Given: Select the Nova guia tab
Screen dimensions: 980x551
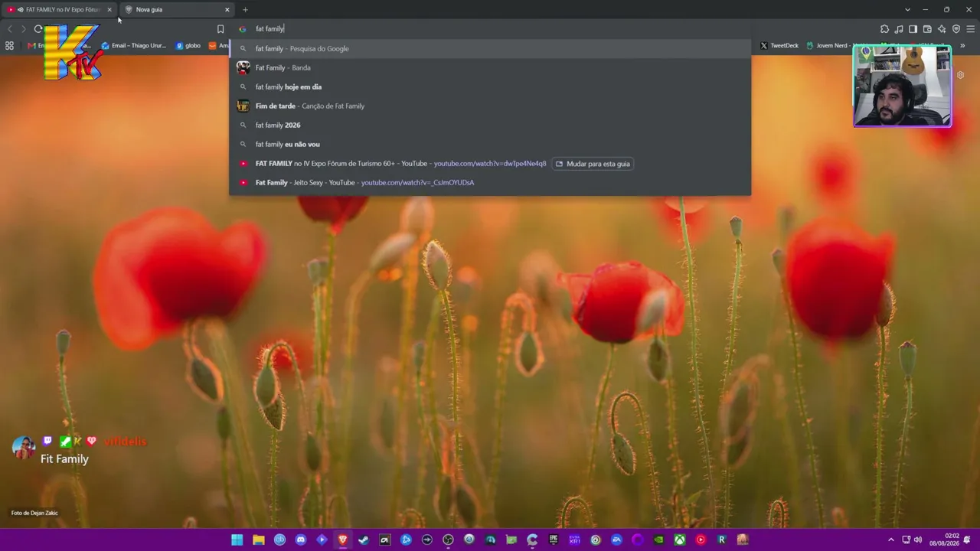Looking at the screenshot, I should point(176,10).
